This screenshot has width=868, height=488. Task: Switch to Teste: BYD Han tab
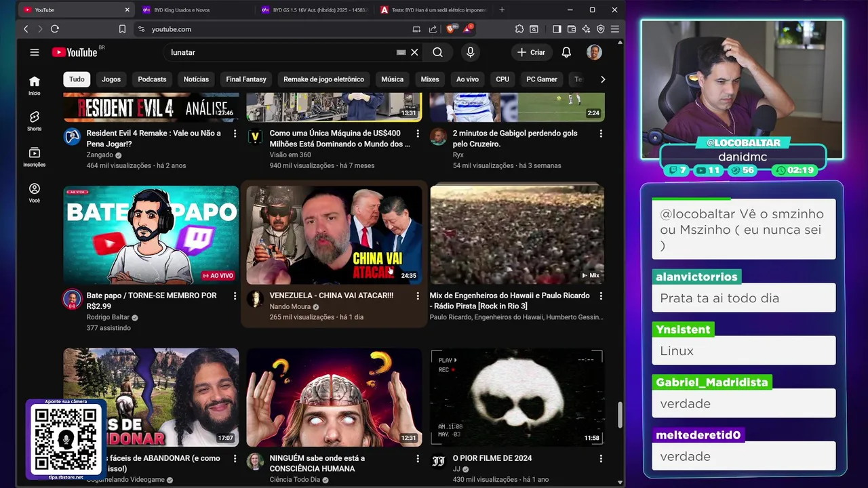pos(434,9)
